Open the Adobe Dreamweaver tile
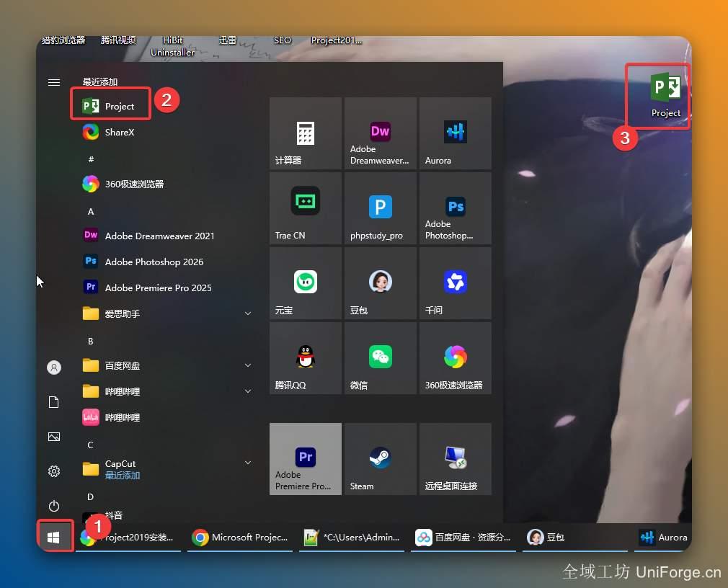 (x=381, y=133)
